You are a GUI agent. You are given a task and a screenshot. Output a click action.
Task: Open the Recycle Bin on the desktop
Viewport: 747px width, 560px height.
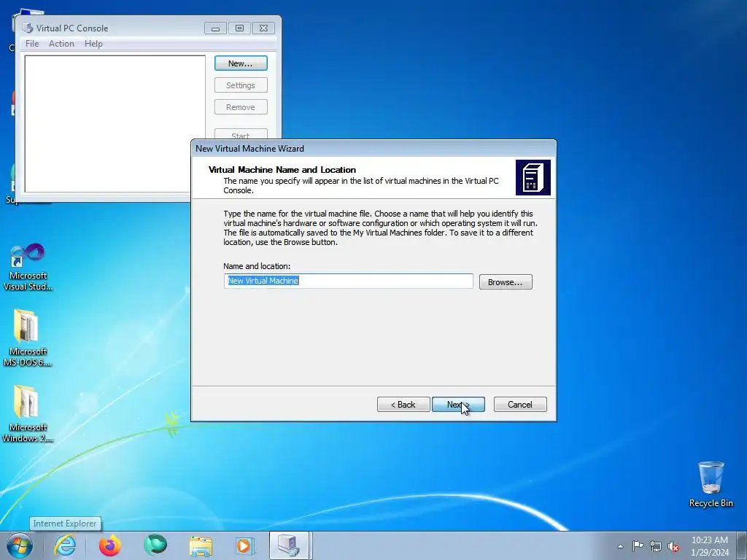click(711, 484)
